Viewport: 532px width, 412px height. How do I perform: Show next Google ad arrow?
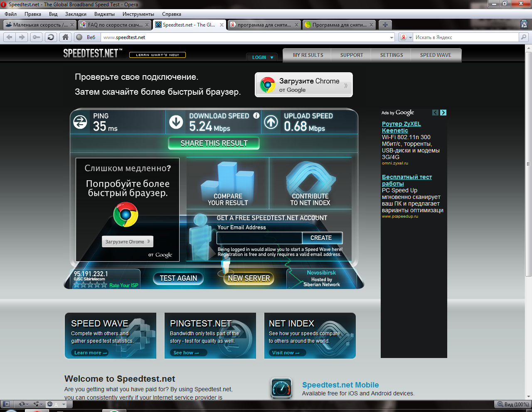tap(443, 113)
